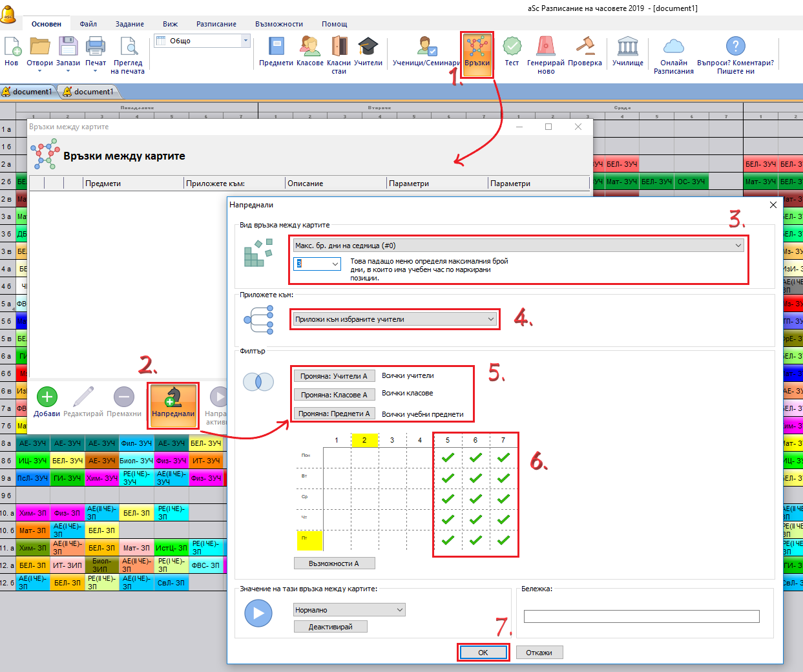Open the Предмети subjects icon
This screenshot has height=672, width=803.
276,48
